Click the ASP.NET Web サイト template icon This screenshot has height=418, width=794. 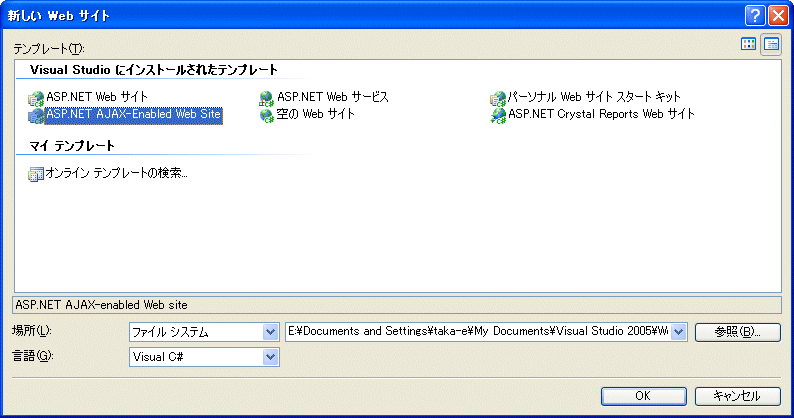36,98
